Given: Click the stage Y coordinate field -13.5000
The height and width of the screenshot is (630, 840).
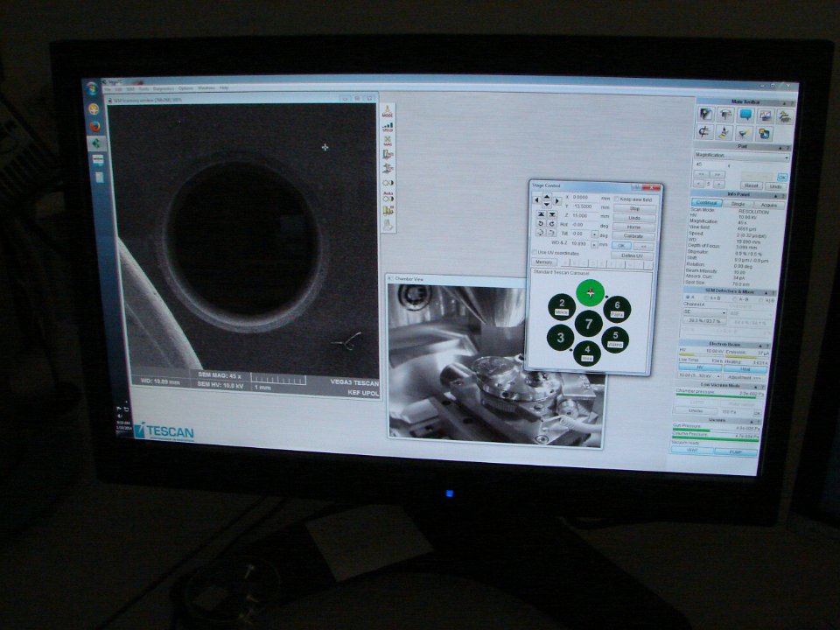Looking at the screenshot, I should (584, 206).
